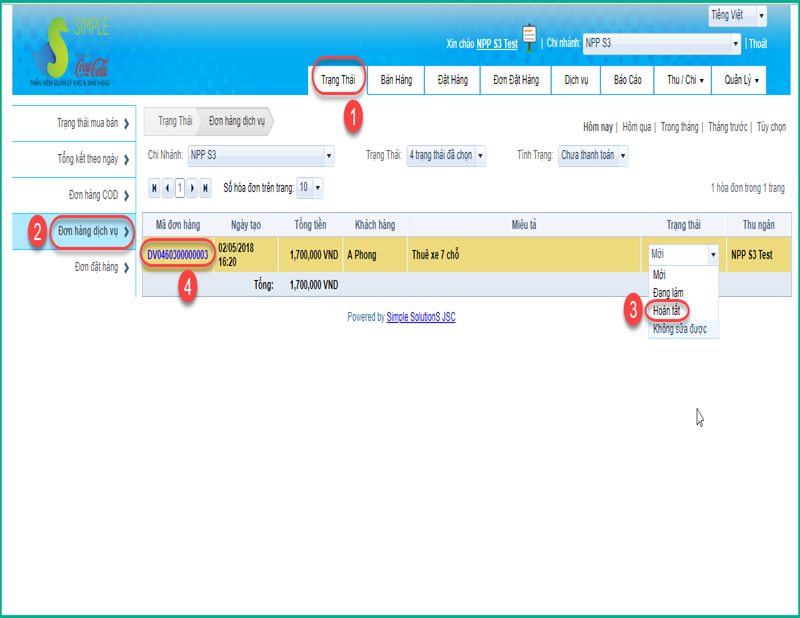Viewport: 800px width, 618px height.
Task: Choose Đang làm status option
Action: click(668, 292)
